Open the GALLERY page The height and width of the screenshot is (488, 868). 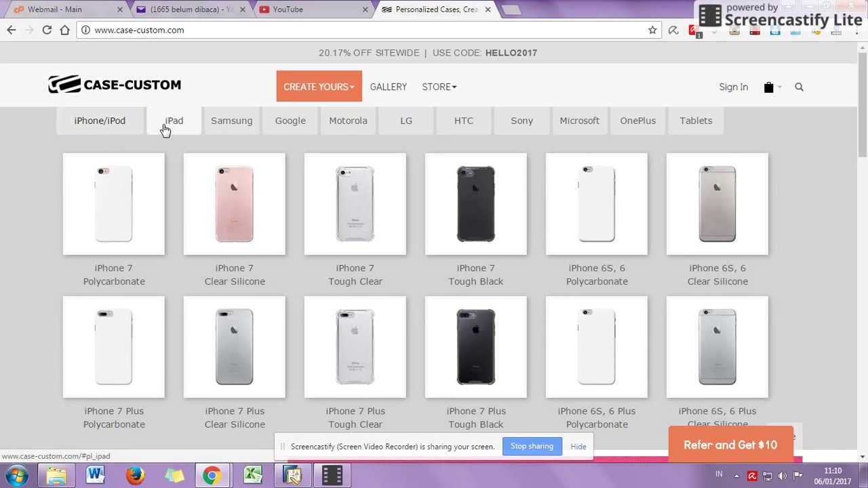(389, 87)
